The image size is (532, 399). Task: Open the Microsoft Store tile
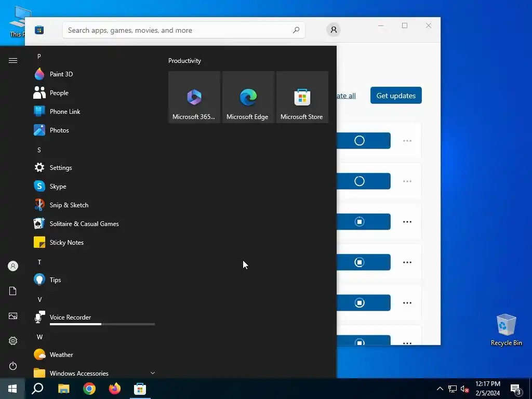[x=302, y=97]
